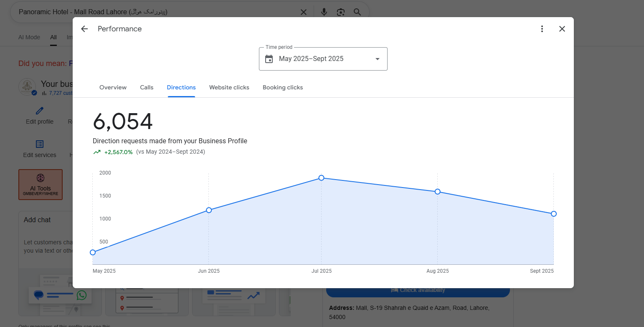Expand the Time period dropdown arrow
Viewport: 644px width, 327px height.
(x=378, y=59)
